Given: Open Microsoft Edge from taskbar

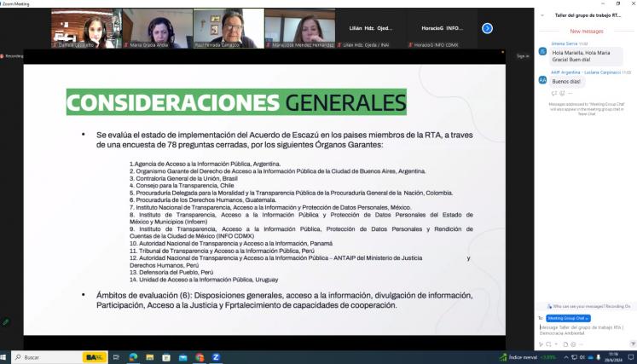Looking at the screenshot, I should click(133, 357).
